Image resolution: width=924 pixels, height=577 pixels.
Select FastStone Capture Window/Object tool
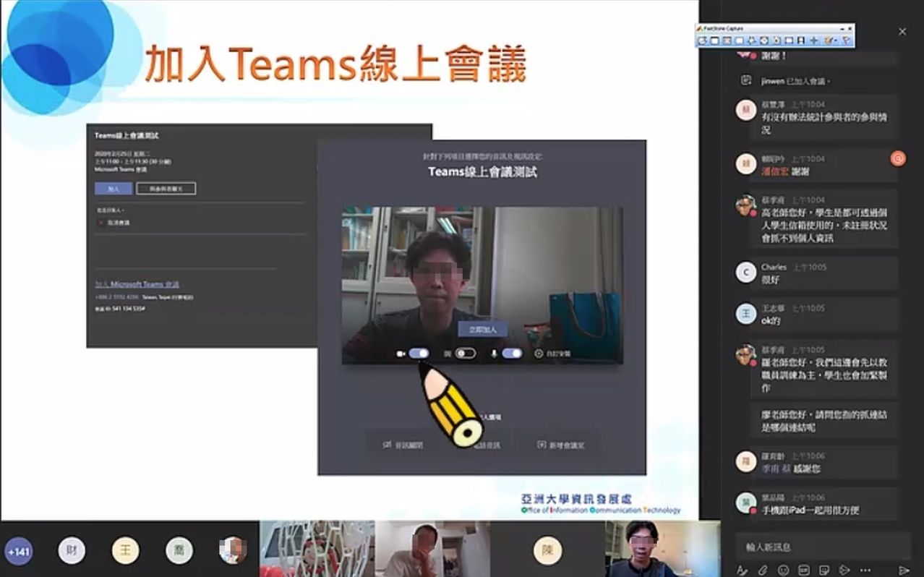727,40
